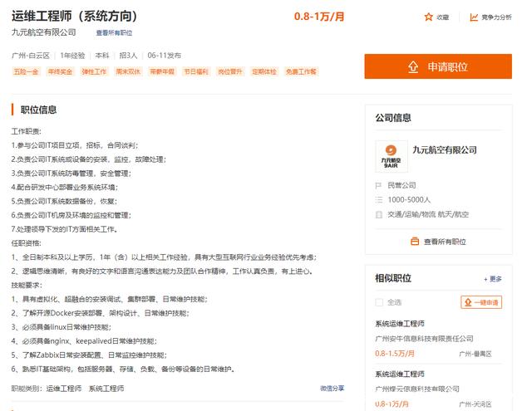This screenshot has width=532, height=411.
Task: Open 广州安牛信息科技有限责任公司 company link
Action: (x=424, y=339)
